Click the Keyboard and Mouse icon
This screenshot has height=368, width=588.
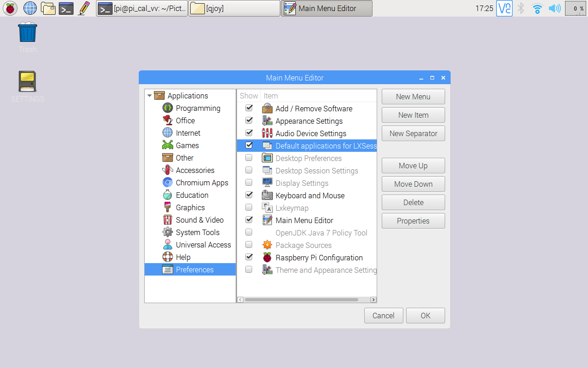point(267,195)
